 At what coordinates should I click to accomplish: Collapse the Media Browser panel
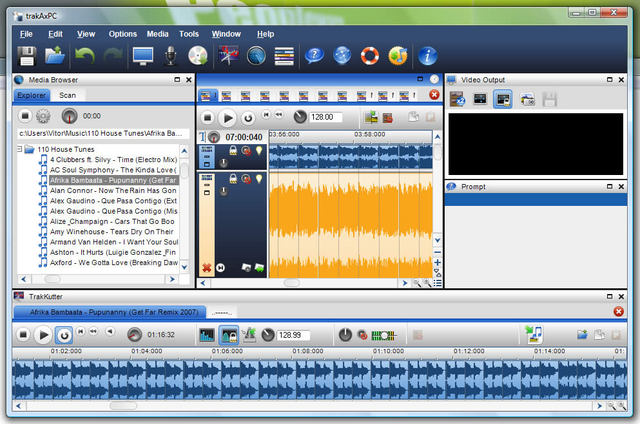pos(177,79)
